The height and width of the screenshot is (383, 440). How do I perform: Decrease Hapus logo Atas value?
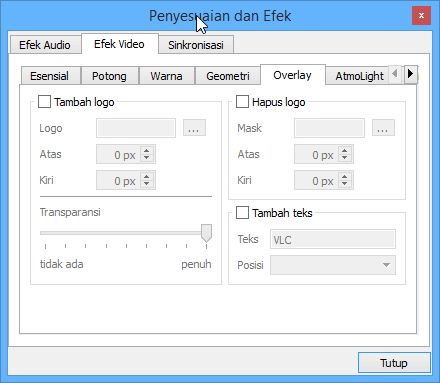pyautogui.click(x=345, y=158)
